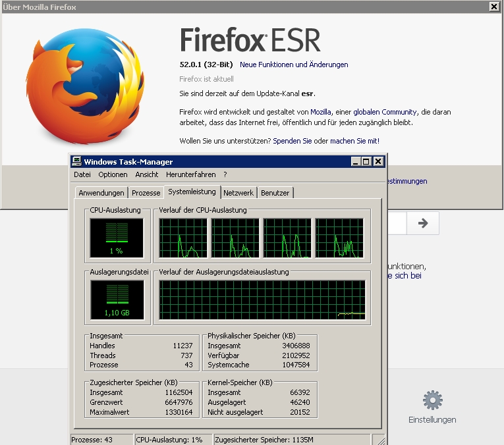Click the Prozesse value 43 in Insgesamt
Screen dimensions: 504x445
pos(188,365)
